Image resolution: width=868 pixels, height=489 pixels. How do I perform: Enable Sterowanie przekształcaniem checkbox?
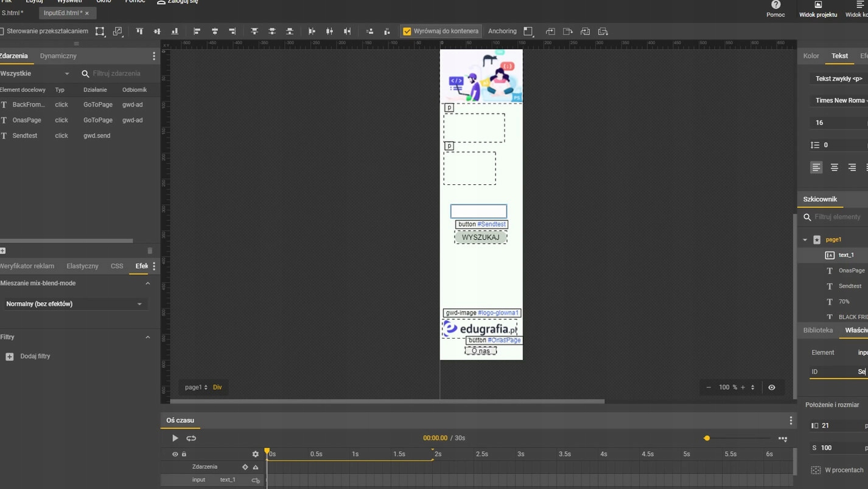pyautogui.click(x=2, y=31)
